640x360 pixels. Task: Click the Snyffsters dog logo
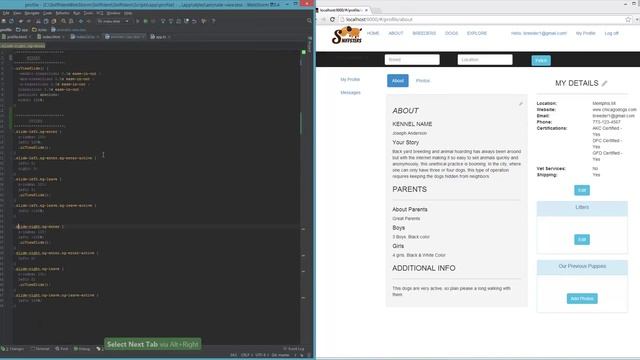pos(347,35)
